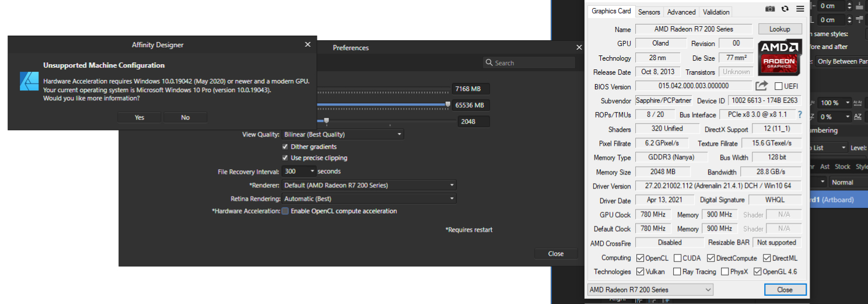Click the Preferences Search field
This screenshot has width=868, height=304.
[x=529, y=63]
